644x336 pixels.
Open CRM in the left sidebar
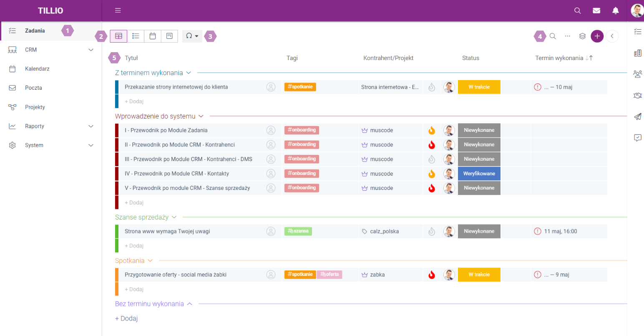pos(51,50)
